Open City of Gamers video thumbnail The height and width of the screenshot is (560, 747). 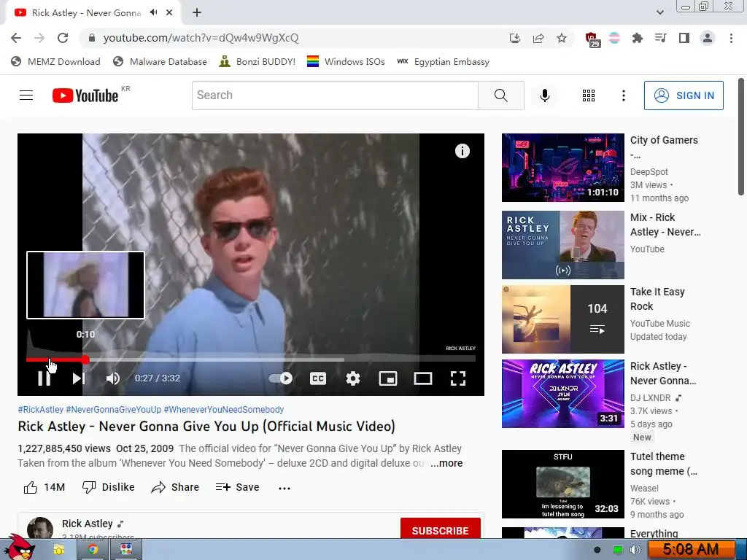[x=562, y=168]
